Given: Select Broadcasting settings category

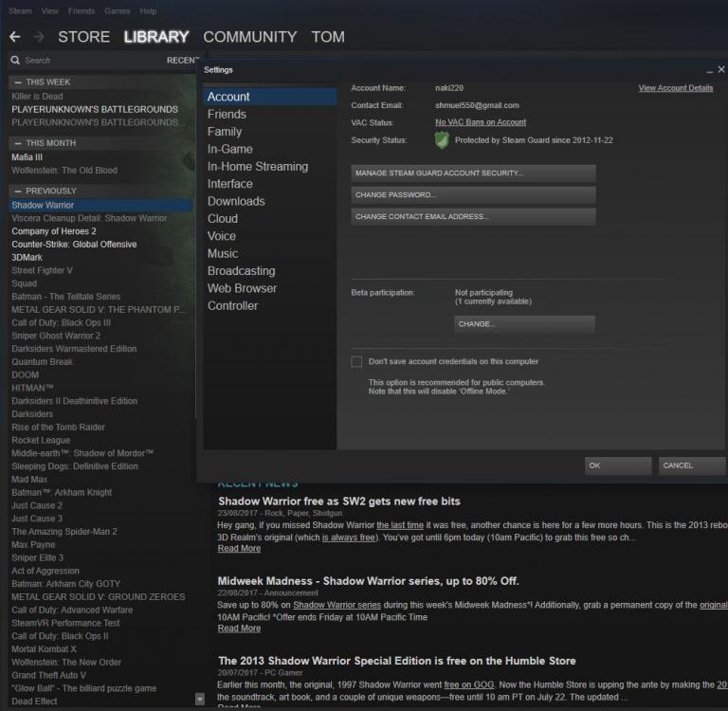Looking at the screenshot, I should tap(270, 271).
